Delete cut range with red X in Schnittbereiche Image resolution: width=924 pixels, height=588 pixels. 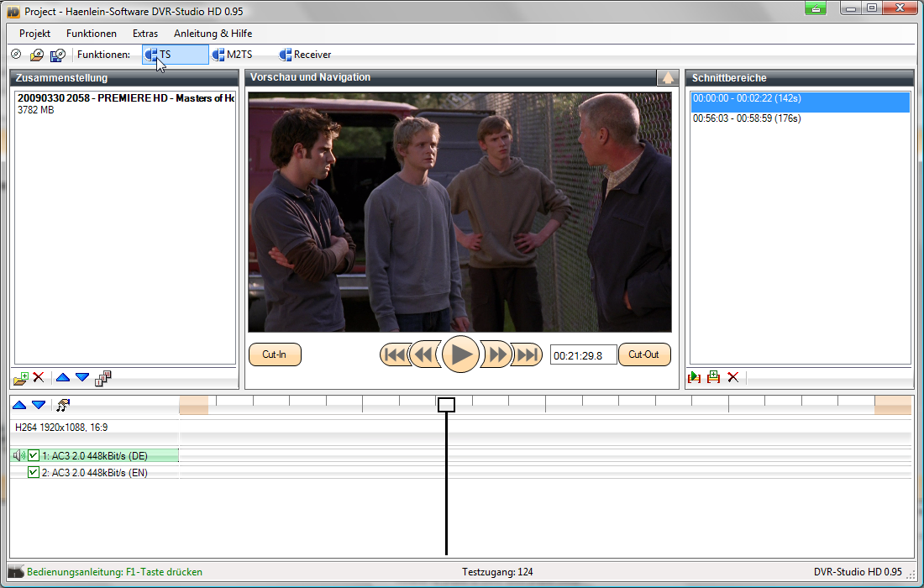[733, 377]
